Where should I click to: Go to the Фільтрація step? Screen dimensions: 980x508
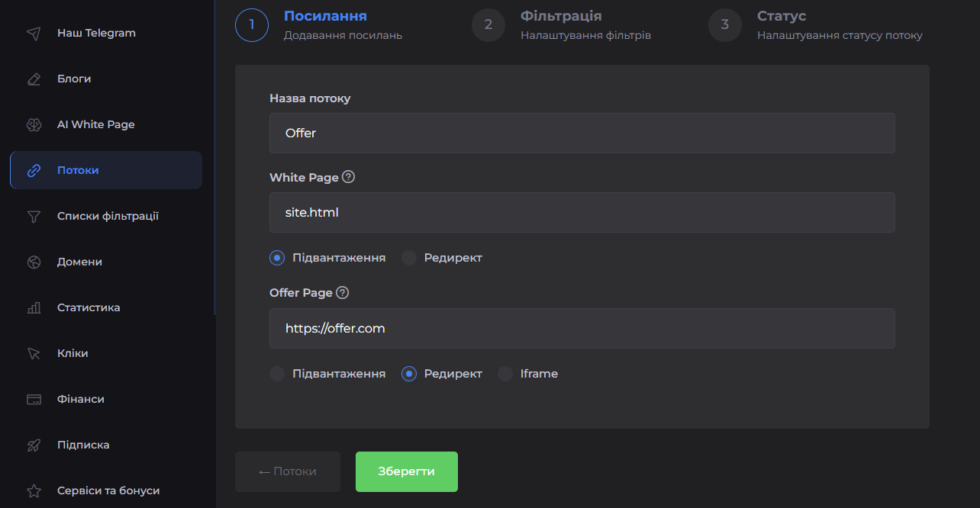[488, 24]
